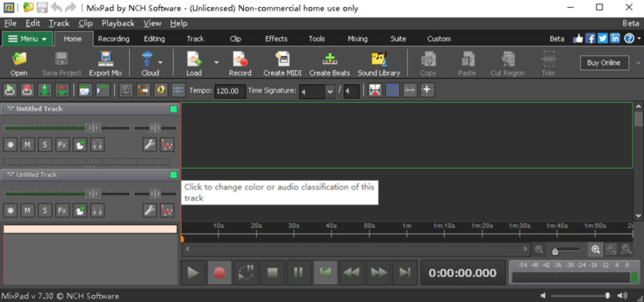Click the Tempo value field
The width and height of the screenshot is (644, 302).
click(x=230, y=91)
